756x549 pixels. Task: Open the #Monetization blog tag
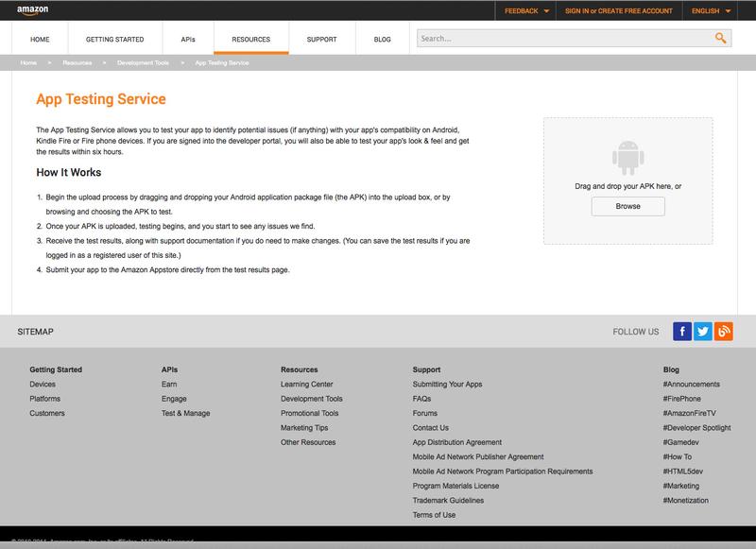pyautogui.click(x=686, y=500)
